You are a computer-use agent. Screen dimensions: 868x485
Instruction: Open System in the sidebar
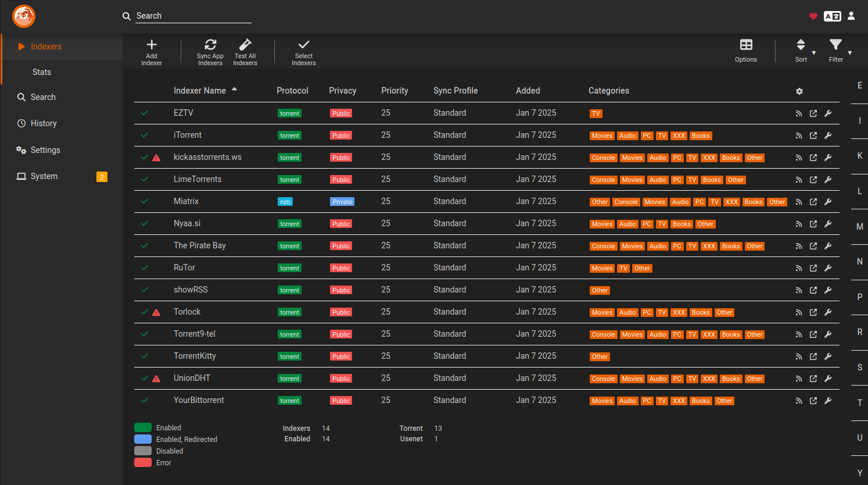click(62, 176)
